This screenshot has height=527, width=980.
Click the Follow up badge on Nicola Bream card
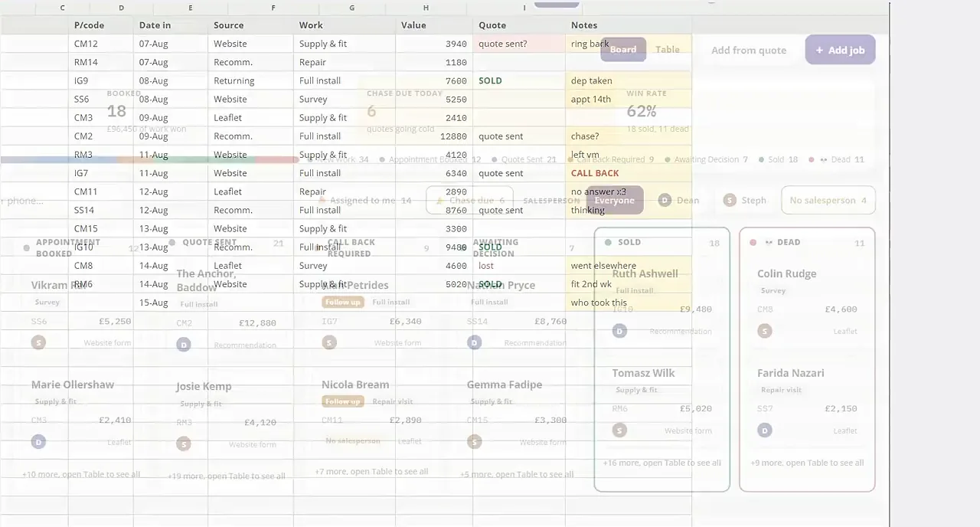coord(342,401)
